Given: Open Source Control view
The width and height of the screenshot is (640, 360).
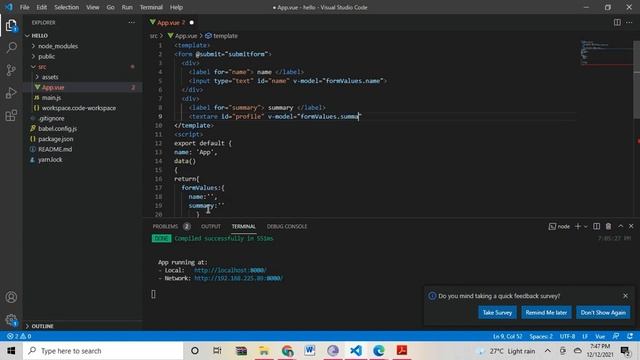Looking at the screenshot, I should [x=11, y=70].
